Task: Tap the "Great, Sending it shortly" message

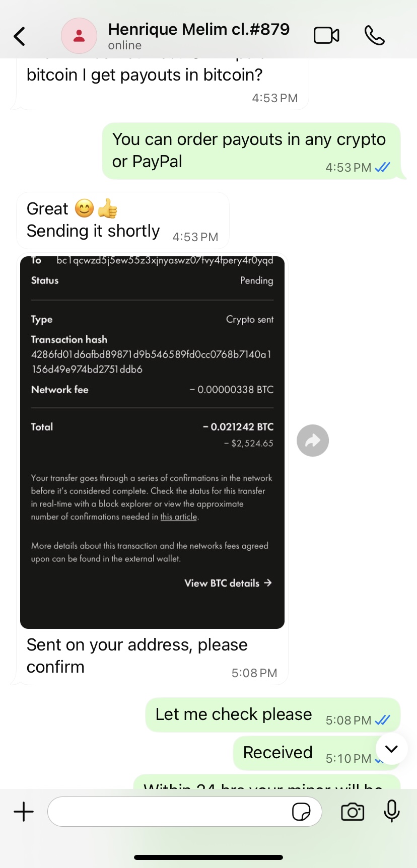Action: (93, 221)
